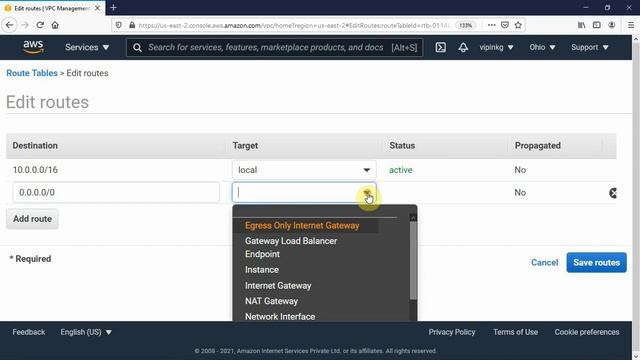This screenshot has width=640, height=360.
Task: Open the browser home icon
Action: (x=55, y=25)
